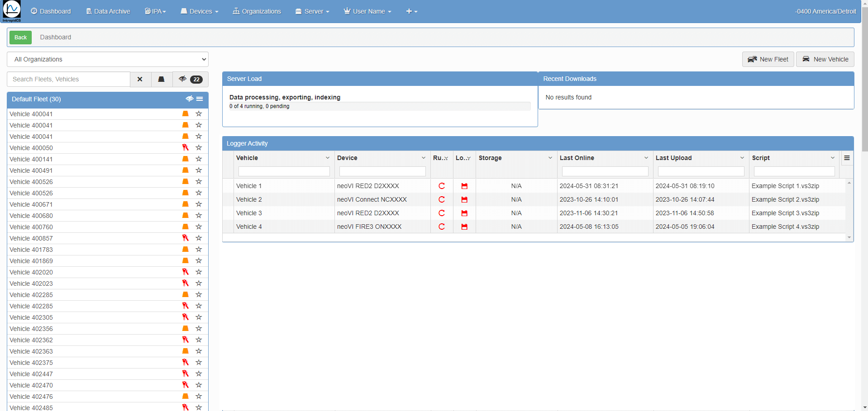This screenshot has width=868, height=411.
Task: Focus the Device column filter box
Action: [x=382, y=171]
